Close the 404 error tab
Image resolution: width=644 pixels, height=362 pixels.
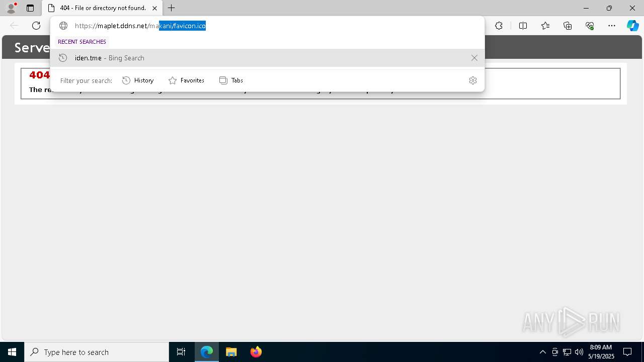coord(155,8)
